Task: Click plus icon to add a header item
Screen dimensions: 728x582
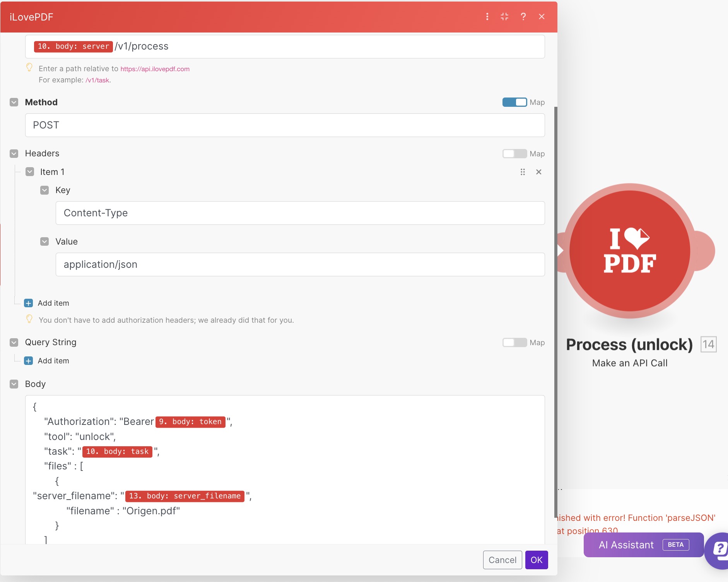Action: click(x=28, y=303)
